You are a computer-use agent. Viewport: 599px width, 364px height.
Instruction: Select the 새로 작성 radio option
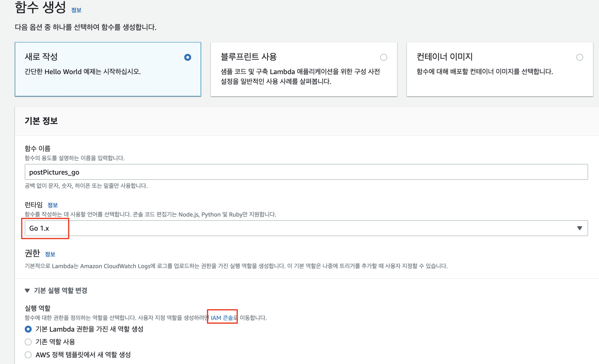[x=188, y=58]
